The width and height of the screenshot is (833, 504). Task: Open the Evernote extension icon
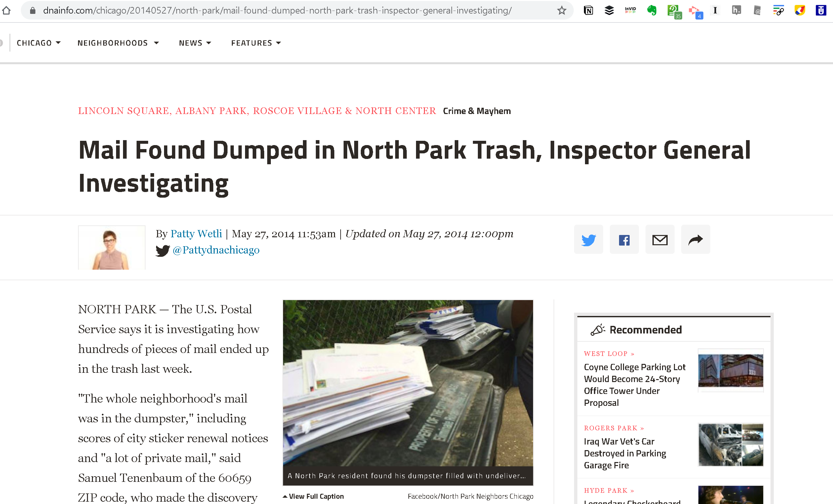click(x=651, y=11)
